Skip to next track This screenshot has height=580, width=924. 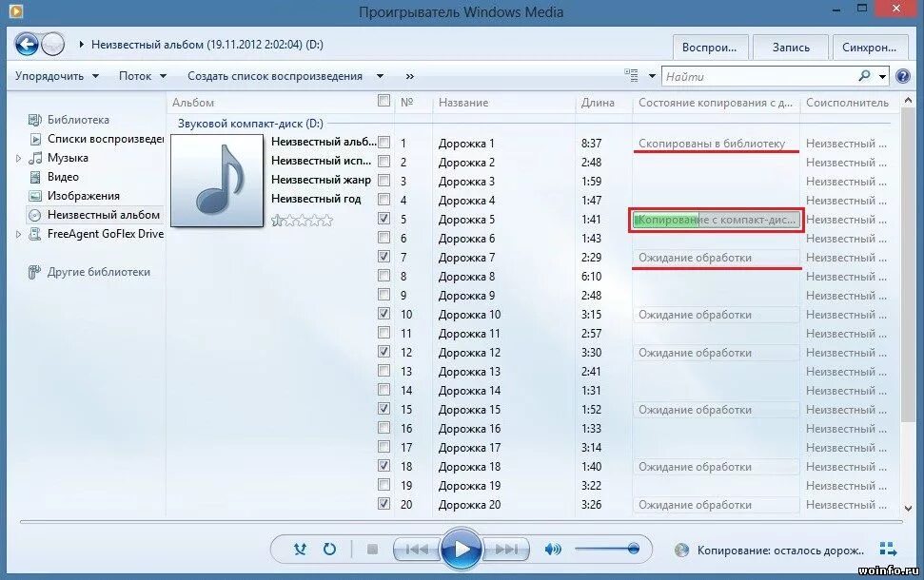coord(505,550)
